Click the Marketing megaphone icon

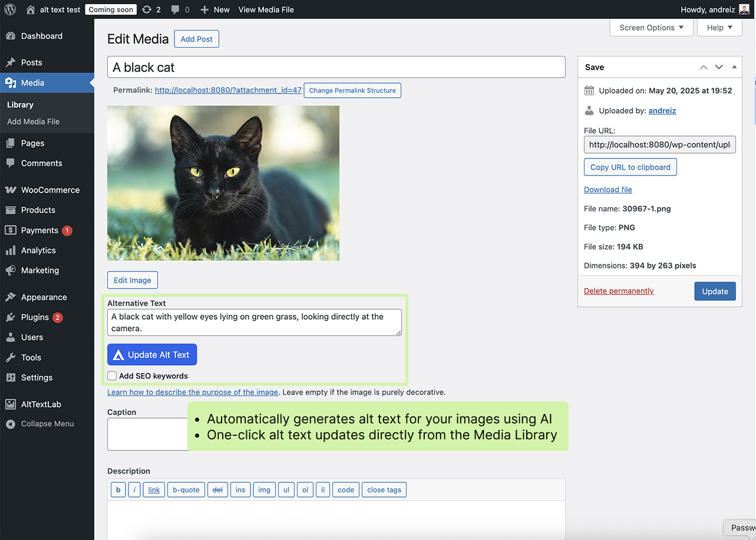(x=11, y=270)
